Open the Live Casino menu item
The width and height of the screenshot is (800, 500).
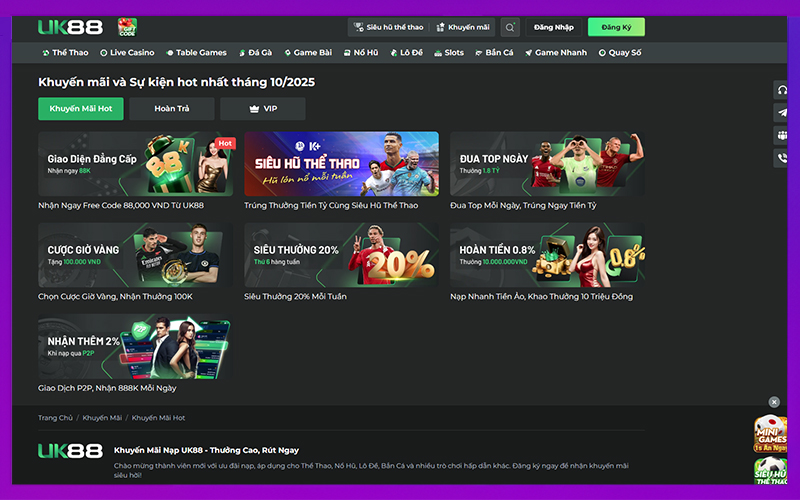click(127, 53)
